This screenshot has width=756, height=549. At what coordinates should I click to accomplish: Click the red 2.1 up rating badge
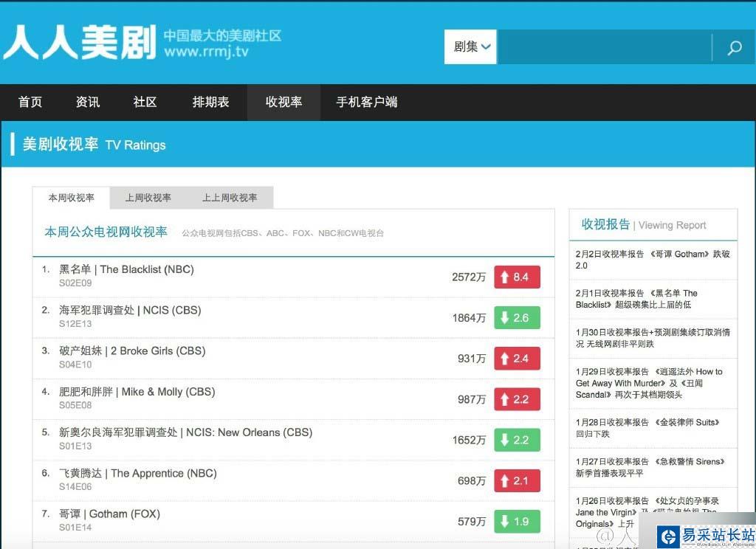pos(517,480)
